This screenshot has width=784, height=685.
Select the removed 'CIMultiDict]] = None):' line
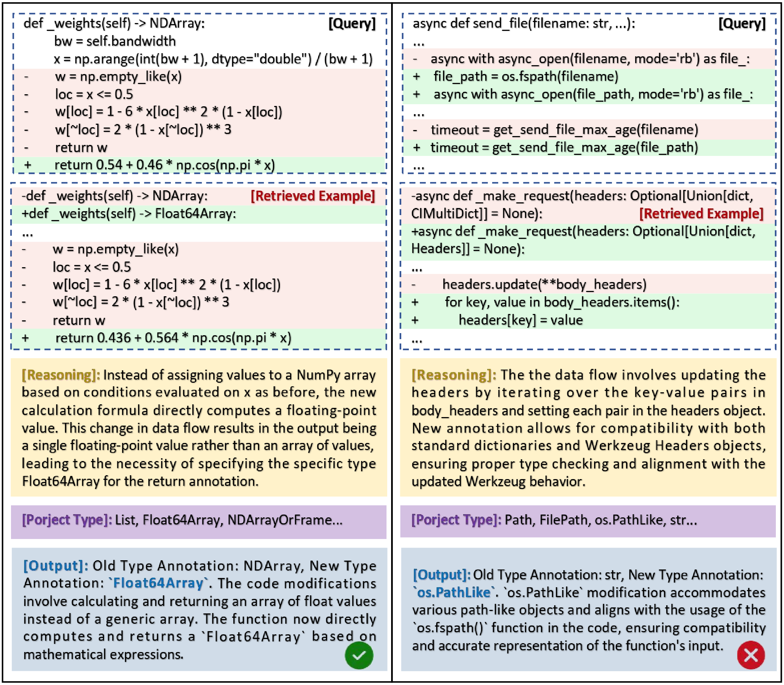tap(477, 214)
